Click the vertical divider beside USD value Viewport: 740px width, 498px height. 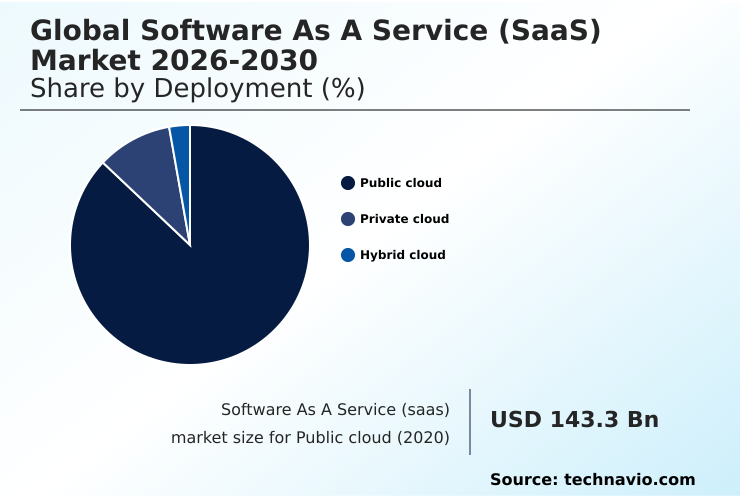(x=470, y=422)
